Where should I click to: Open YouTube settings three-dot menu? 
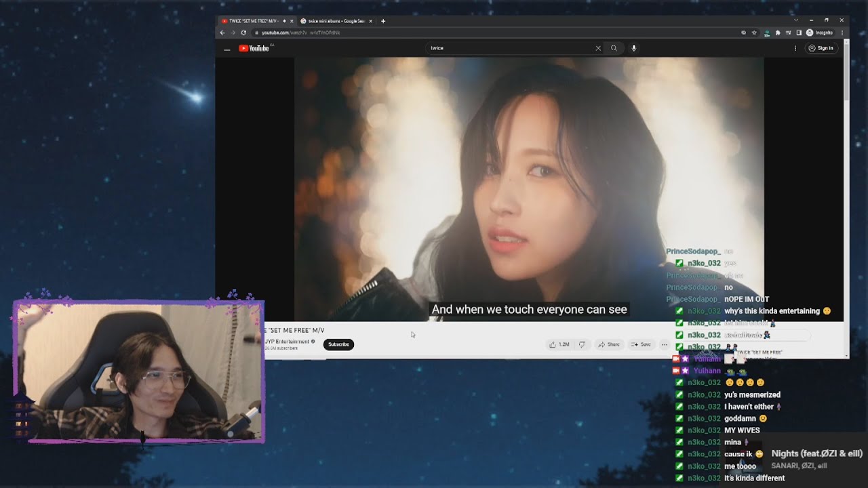(795, 48)
